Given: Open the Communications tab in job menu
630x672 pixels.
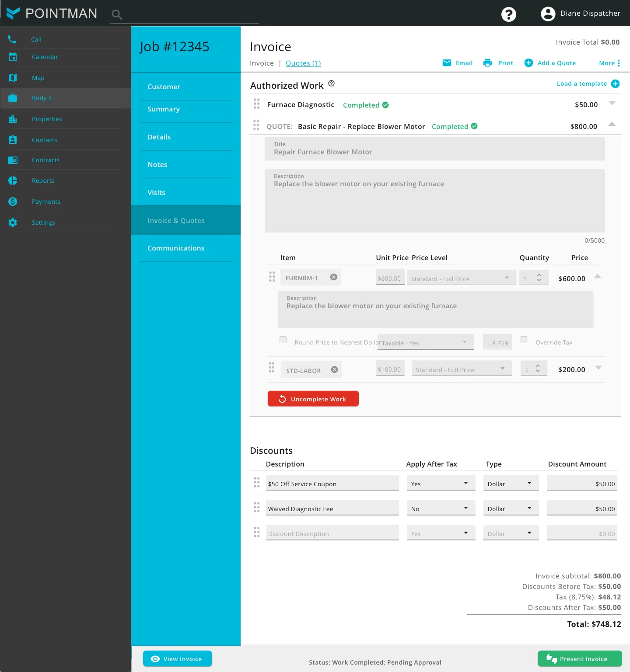Looking at the screenshot, I should point(176,248).
